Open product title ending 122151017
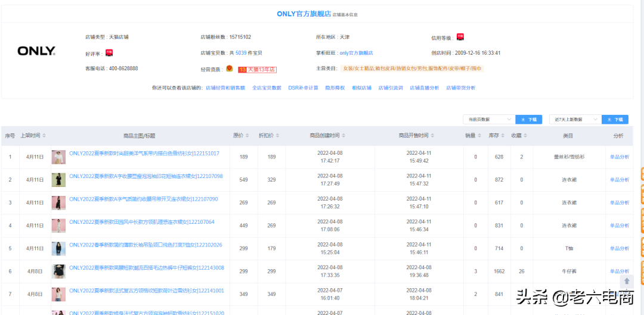This screenshot has width=644, height=315. point(144,154)
